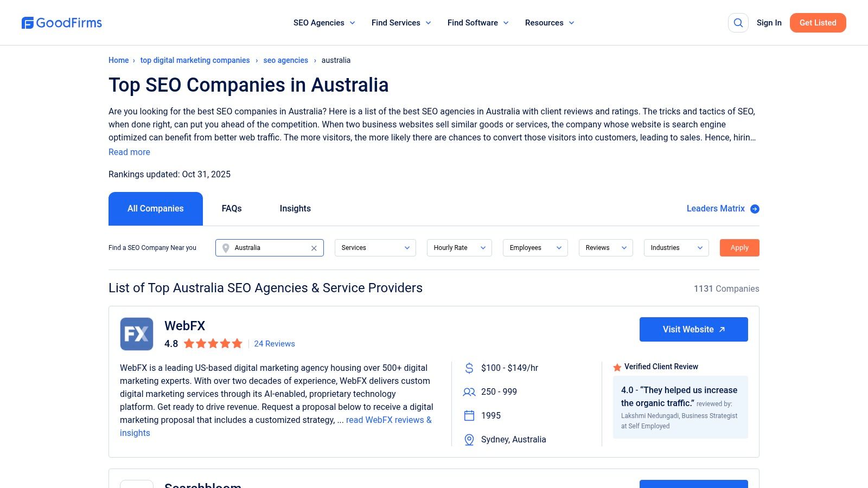The width and height of the screenshot is (868, 488).
Task: Click inside the Australia location field
Action: (266, 248)
